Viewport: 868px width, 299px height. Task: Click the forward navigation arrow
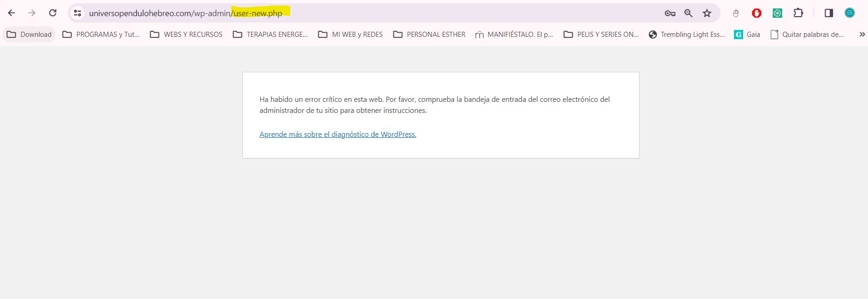32,13
